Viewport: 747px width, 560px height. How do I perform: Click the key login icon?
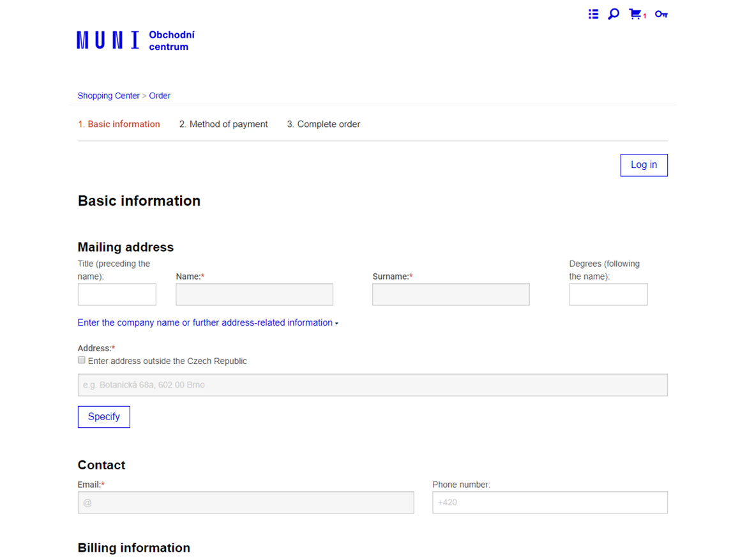[x=661, y=14]
